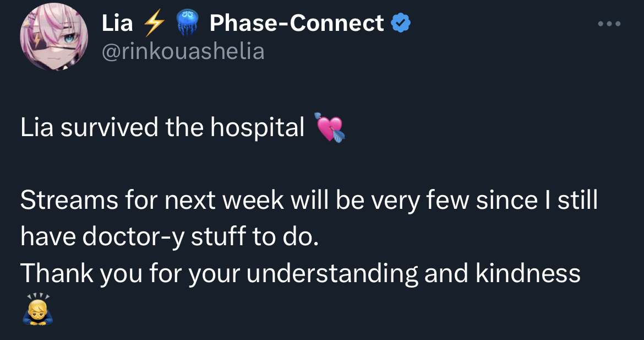Click the 'have doctor-y stuff to do' line
The image size is (644, 340).
170,237
